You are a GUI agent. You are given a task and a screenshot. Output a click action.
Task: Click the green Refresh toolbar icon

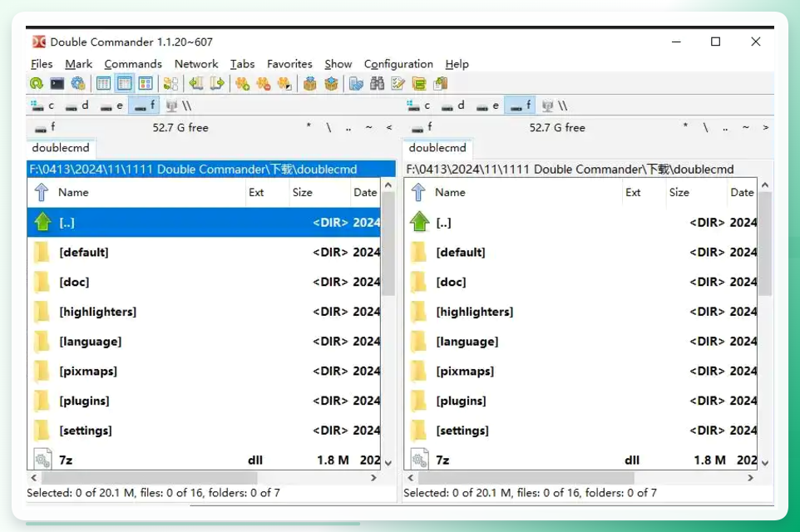(x=37, y=83)
